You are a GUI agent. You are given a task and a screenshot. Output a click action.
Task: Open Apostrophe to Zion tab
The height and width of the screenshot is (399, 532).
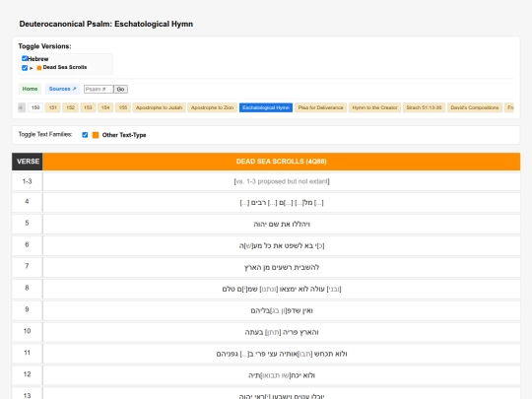[213, 107]
